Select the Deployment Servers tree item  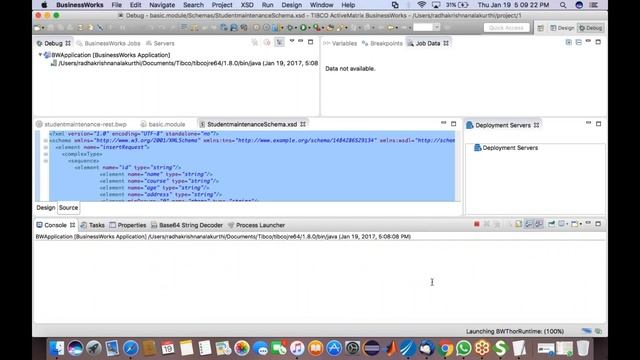506,148
